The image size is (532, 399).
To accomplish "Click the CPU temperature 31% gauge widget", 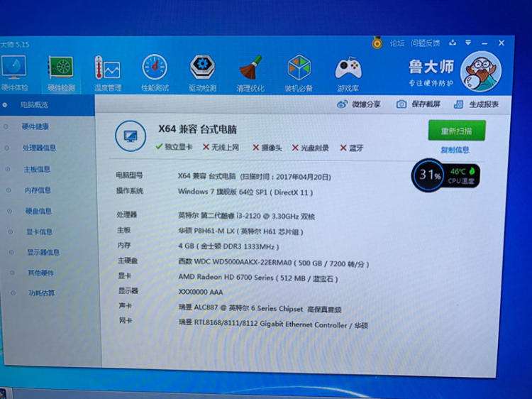I will (429, 175).
